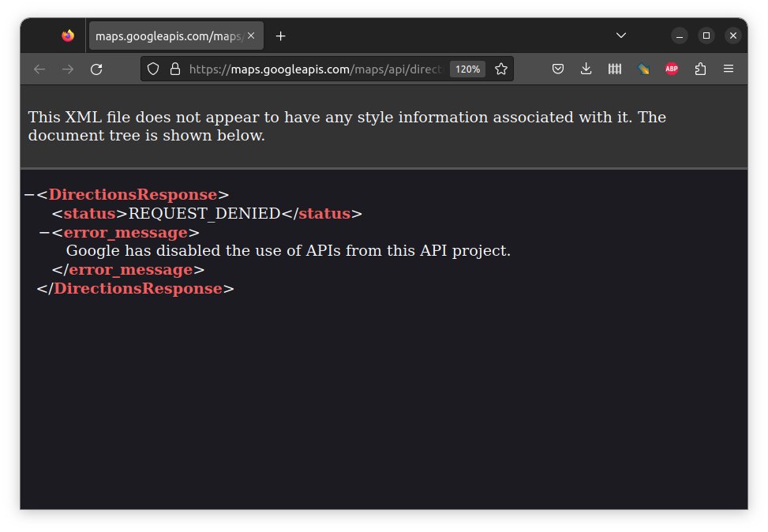Reset the 120% zoom level
768x532 pixels.
pyautogui.click(x=467, y=69)
